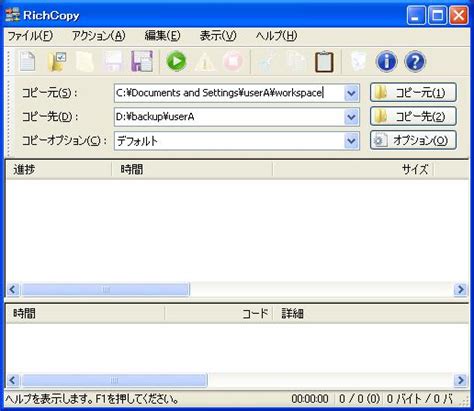Click the upper pane 時間 column header
This screenshot has height=411, width=474.
[x=192, y=170]
